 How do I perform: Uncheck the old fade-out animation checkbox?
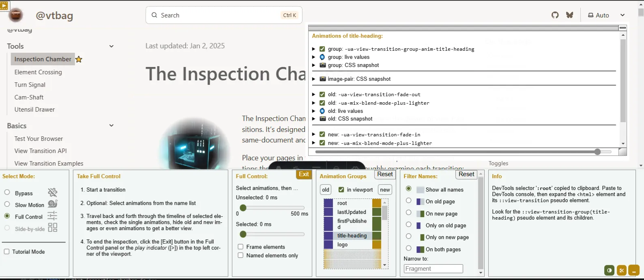pos(322,94)
